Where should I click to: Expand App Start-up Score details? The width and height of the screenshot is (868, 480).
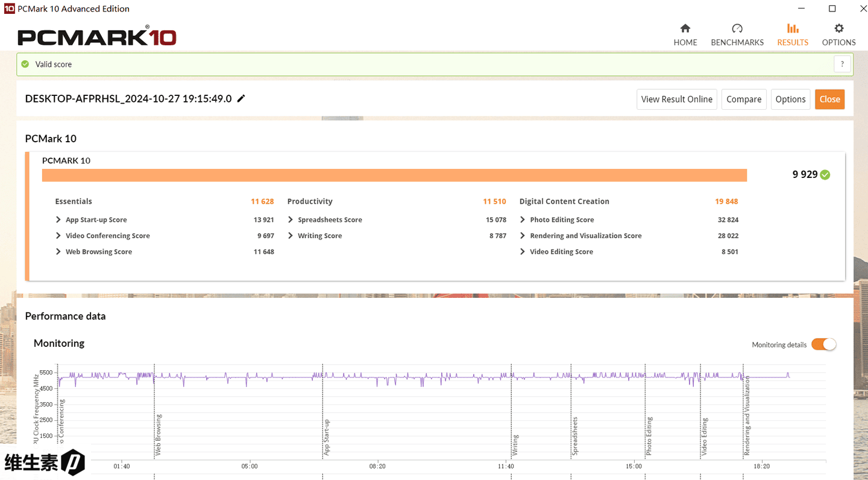point(58,220)
